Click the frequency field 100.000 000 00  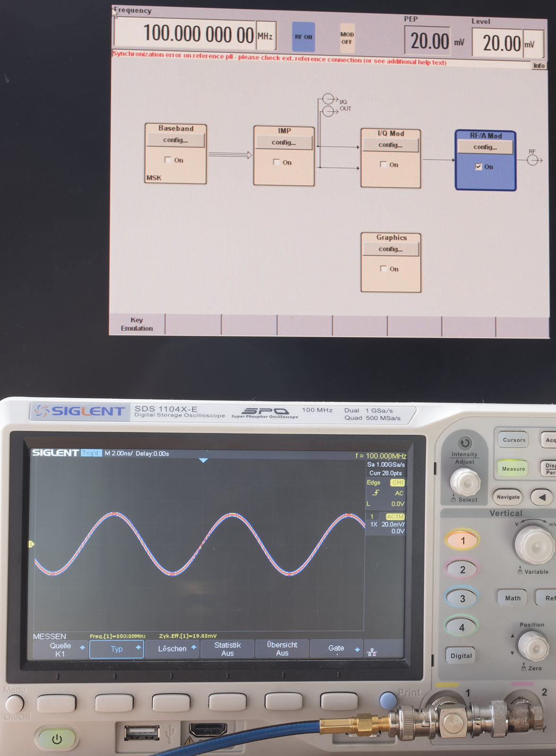185,34
